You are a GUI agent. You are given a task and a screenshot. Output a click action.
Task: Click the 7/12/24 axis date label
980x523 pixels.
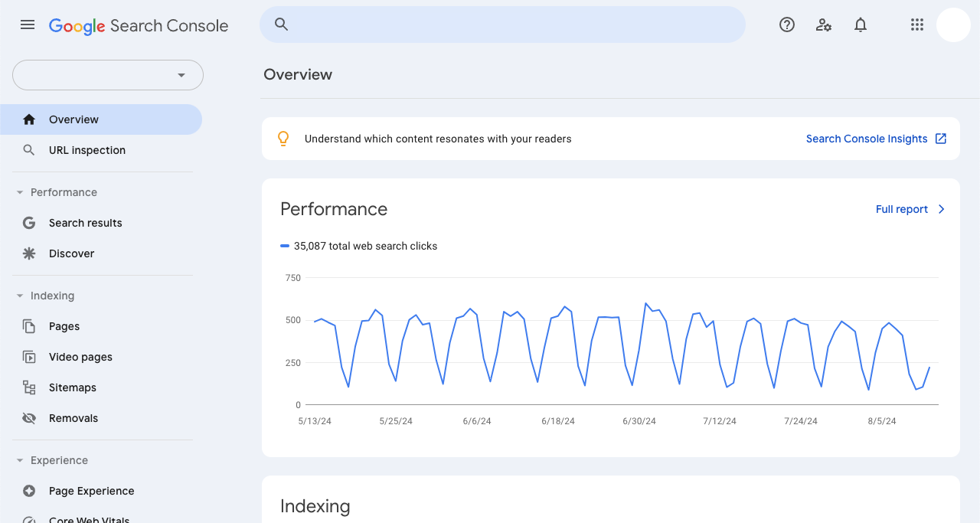coord(720,421)
